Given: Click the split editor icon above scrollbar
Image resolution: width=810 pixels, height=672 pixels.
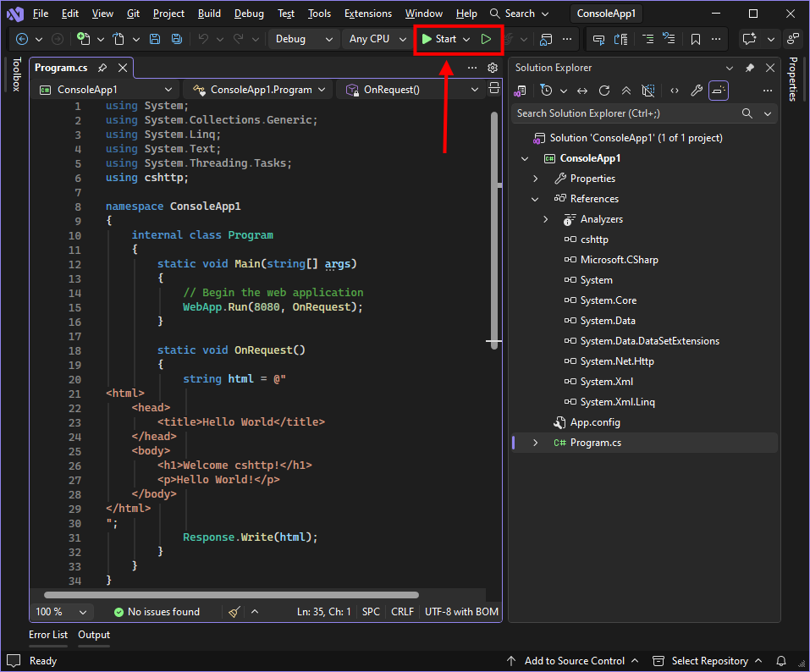Looking at the screenshot, I should [493, 88].
